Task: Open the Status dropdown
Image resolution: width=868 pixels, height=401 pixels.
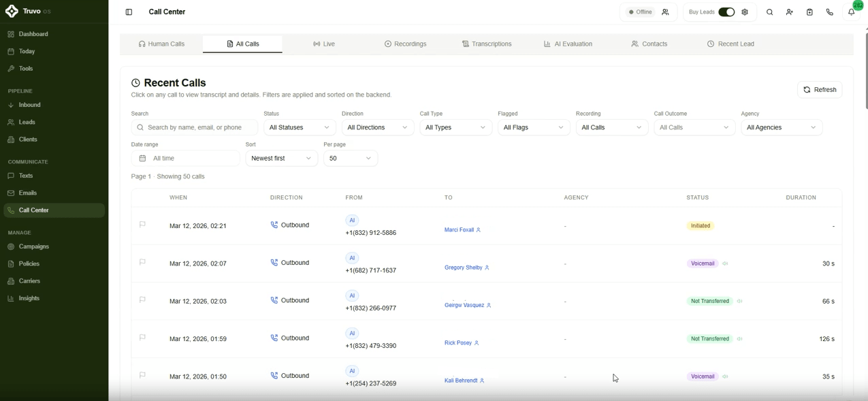Action: coord(300,127)
